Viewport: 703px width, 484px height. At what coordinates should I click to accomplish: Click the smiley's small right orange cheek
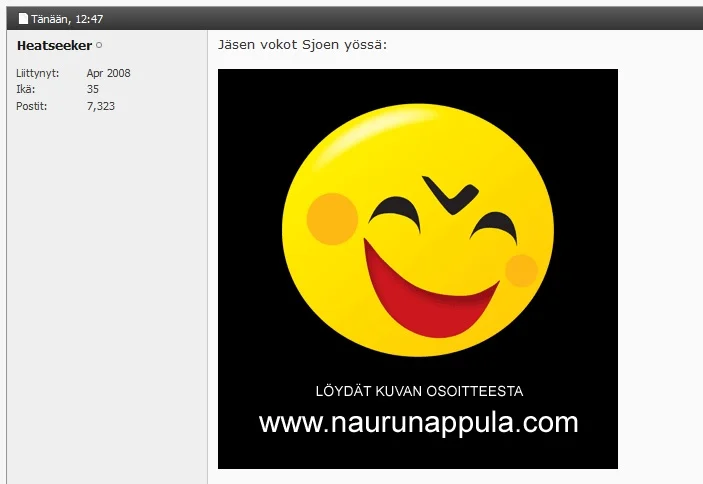tap(521, 270)
